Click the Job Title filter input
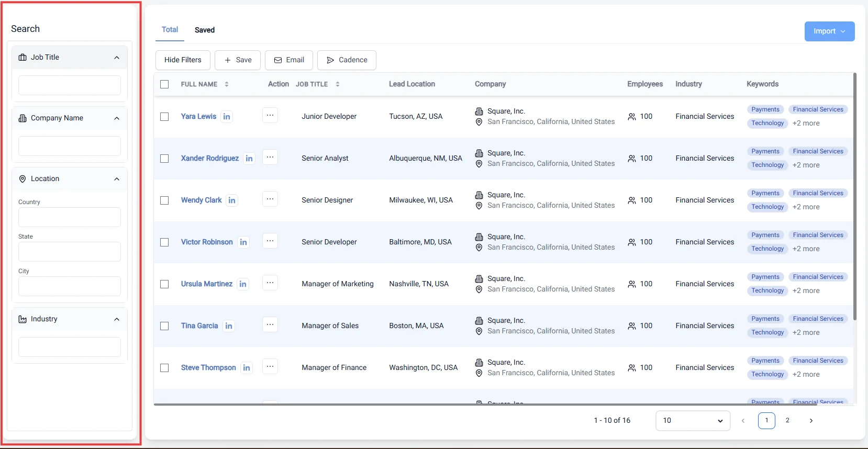 point(70,85)
